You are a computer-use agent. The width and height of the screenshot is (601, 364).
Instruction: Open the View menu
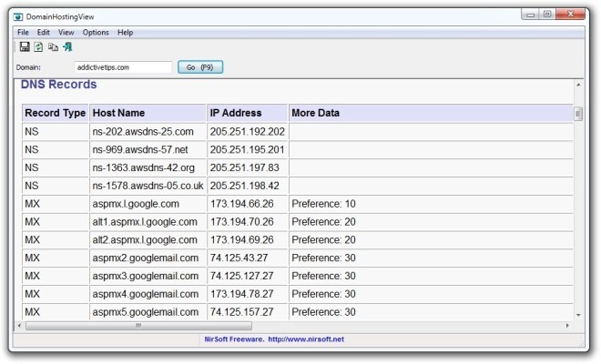tap(66, 33)
